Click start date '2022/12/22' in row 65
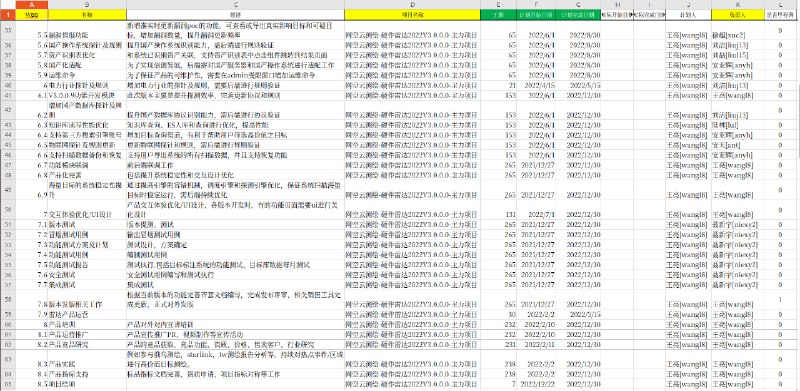Viewport: 800px width, 391px height. [536, 384]
